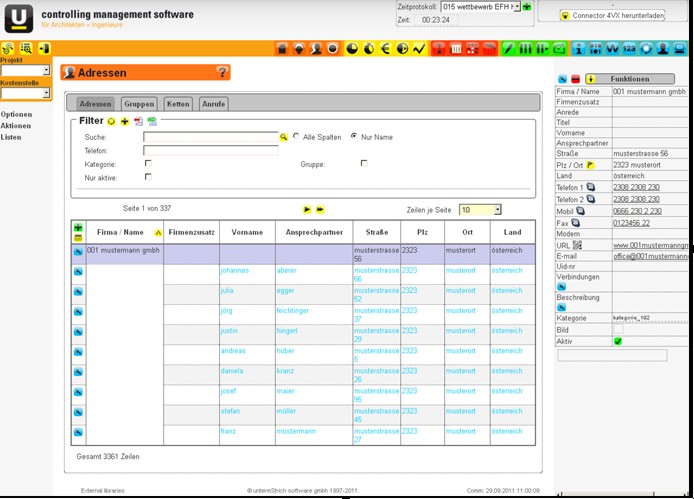Image resolution: width=694 pixels, height=499 pixels.
Task: Click the QR code icon beside URL
Action: tap(577, 245)
